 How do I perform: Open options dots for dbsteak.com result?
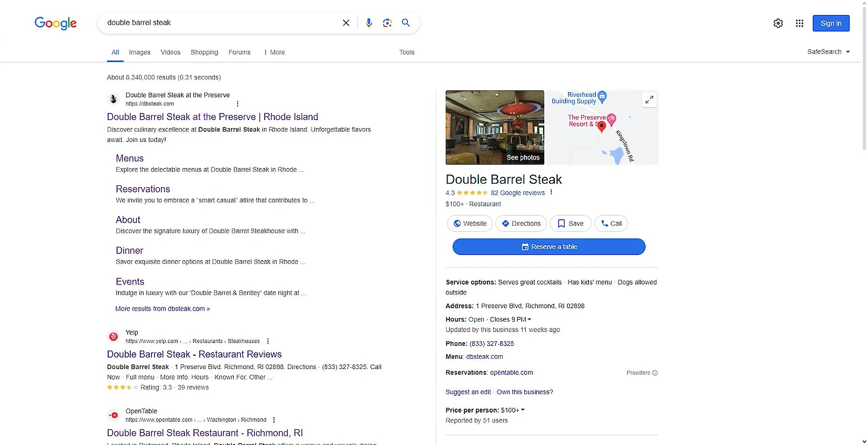click(237, 104)
